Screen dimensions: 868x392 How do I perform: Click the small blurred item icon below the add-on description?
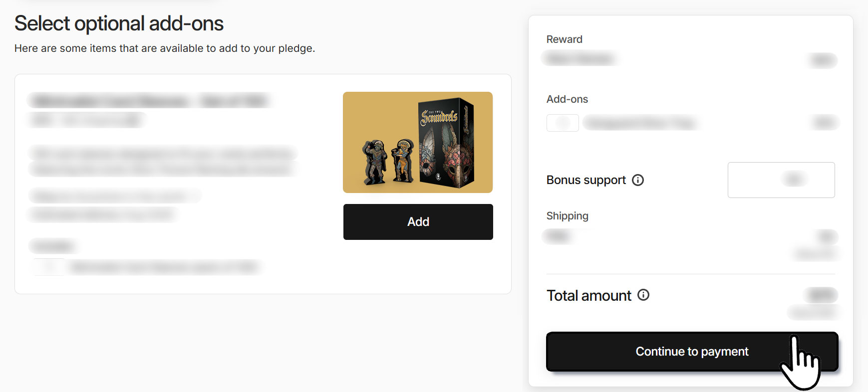[x=49, y=267]
